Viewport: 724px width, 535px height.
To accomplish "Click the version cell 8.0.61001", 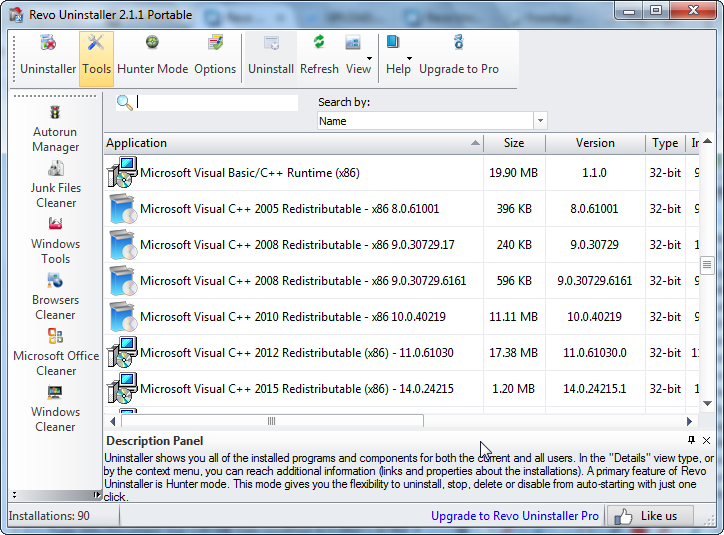I will (x=594, y=209).
